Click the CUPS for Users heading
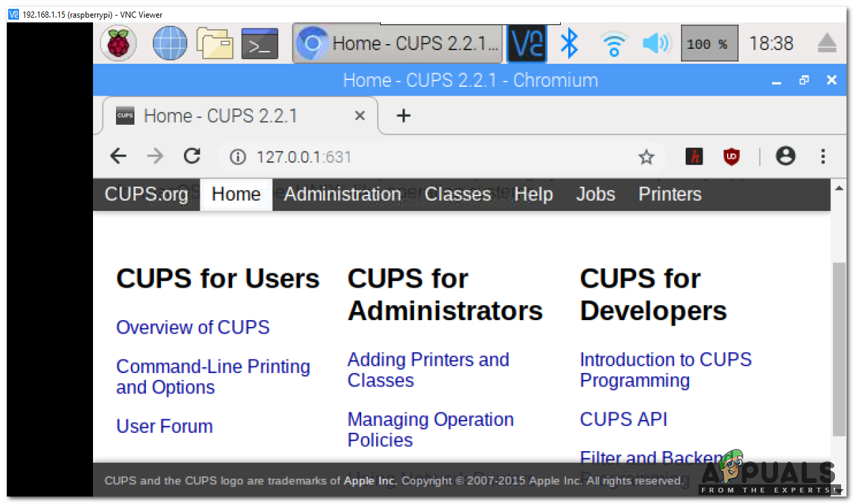 (218, 279)
